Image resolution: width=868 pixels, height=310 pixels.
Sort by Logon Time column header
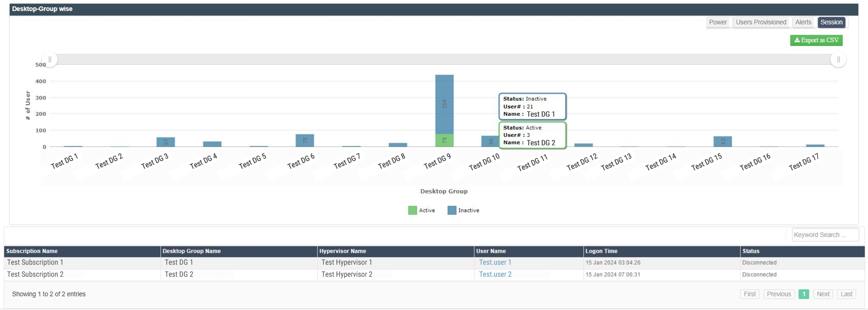[x=601, y=251]
